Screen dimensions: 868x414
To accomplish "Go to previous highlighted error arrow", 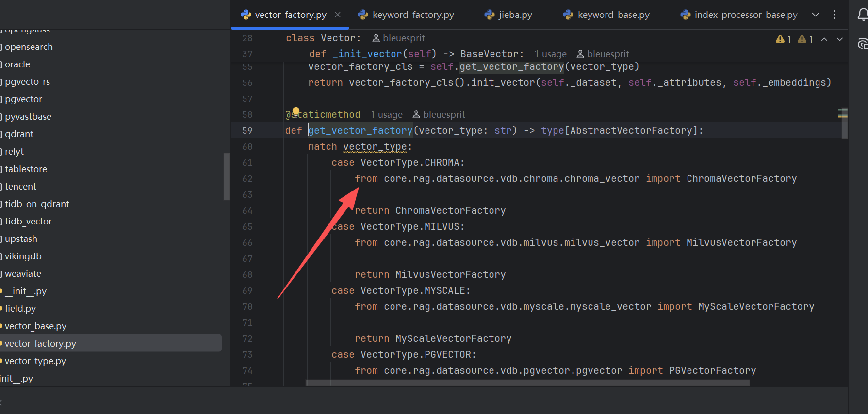I will click(x=824, y=39).
